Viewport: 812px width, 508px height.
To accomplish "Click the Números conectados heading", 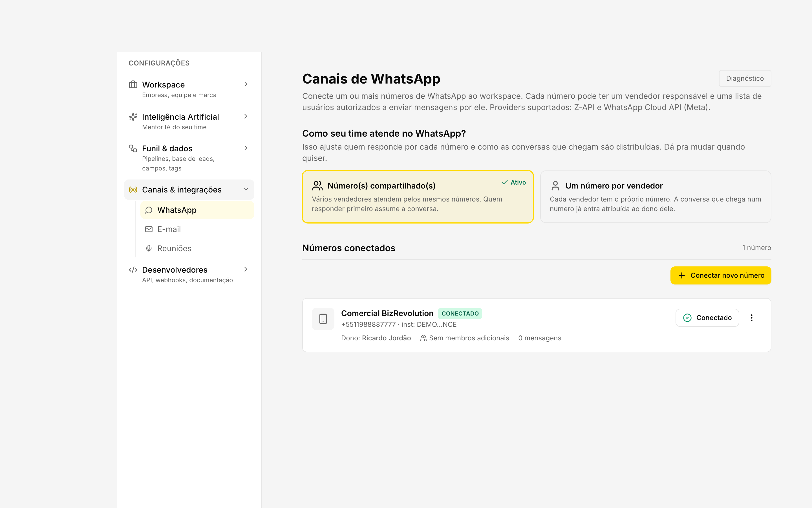I will pyautogui.click(x=348, y=248).
